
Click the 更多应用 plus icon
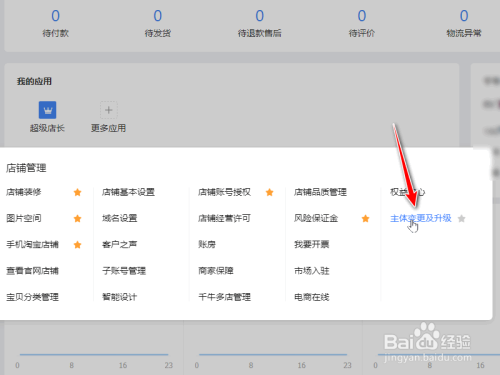[x=109, y=110]
